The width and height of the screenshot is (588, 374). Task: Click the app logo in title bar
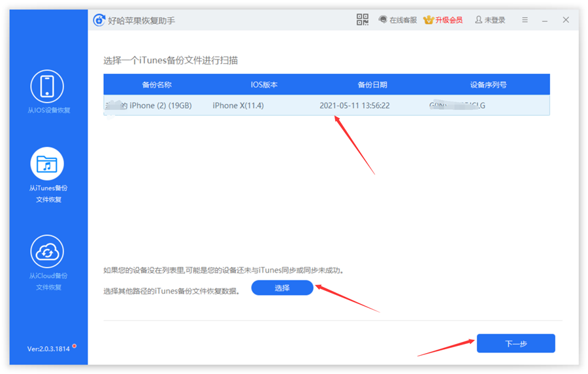[99, 20]
